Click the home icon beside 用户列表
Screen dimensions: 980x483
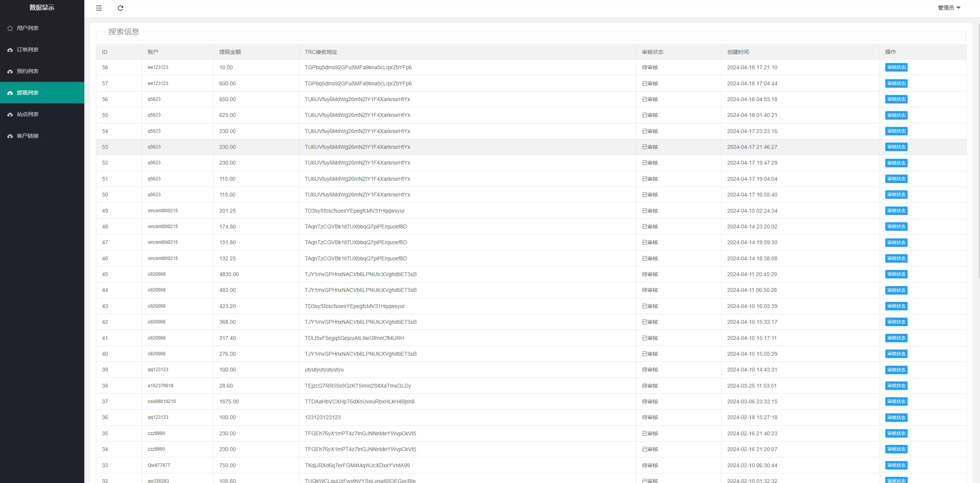click(x=10, y=28)
